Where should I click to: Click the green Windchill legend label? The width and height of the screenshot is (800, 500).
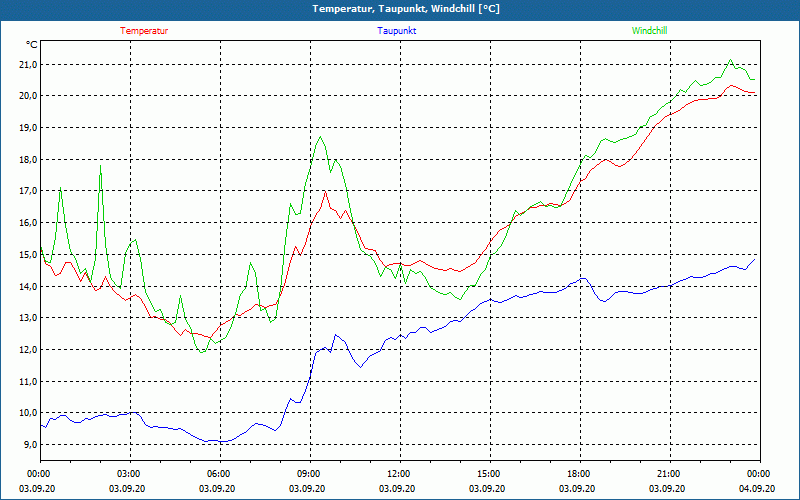pos(649,31)
